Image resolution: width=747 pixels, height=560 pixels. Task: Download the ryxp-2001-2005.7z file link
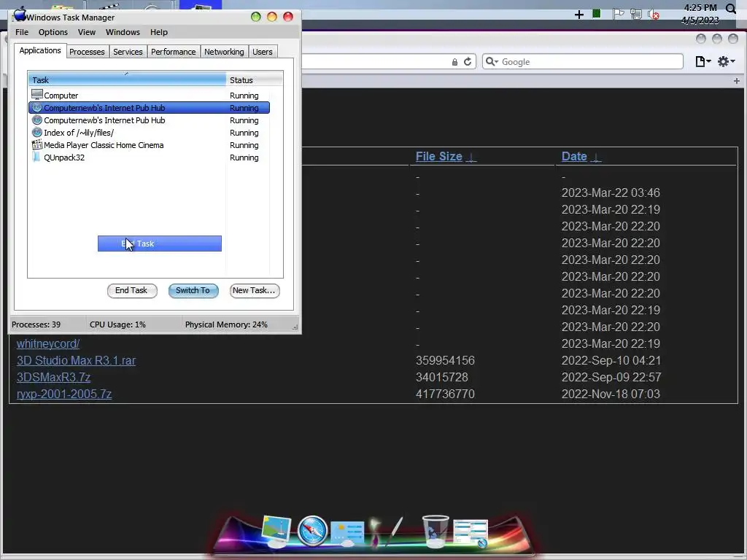(64, 394)
